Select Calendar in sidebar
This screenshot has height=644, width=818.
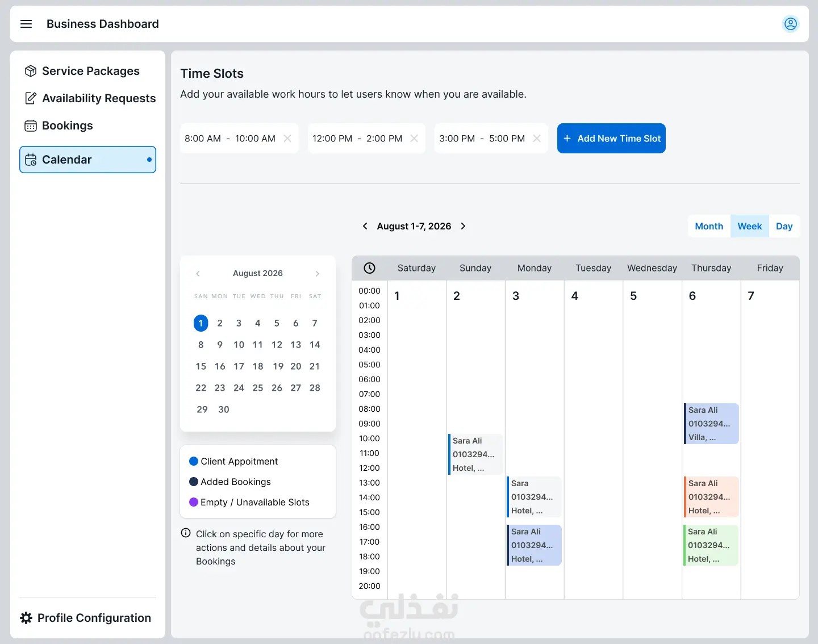pyautogui.click(x=87, y=160)
